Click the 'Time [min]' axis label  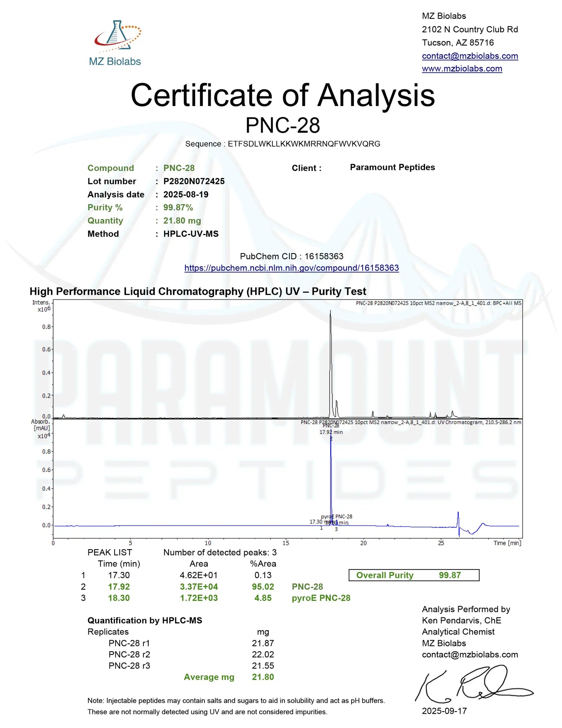click(507, 543)
